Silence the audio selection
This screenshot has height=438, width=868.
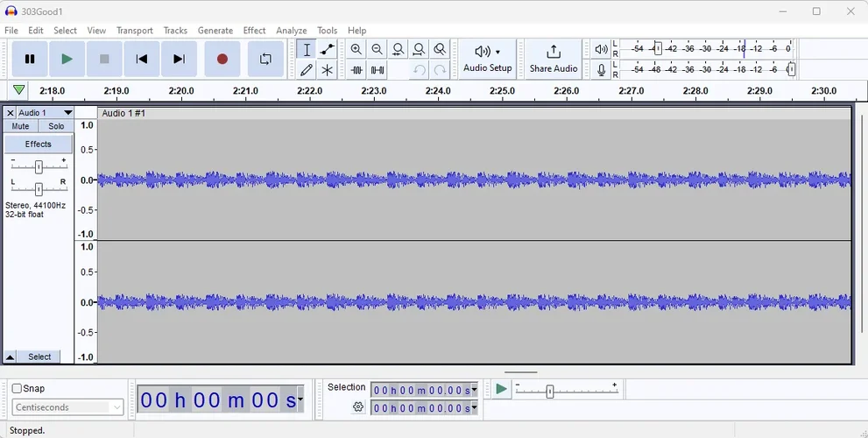point(377,70)
